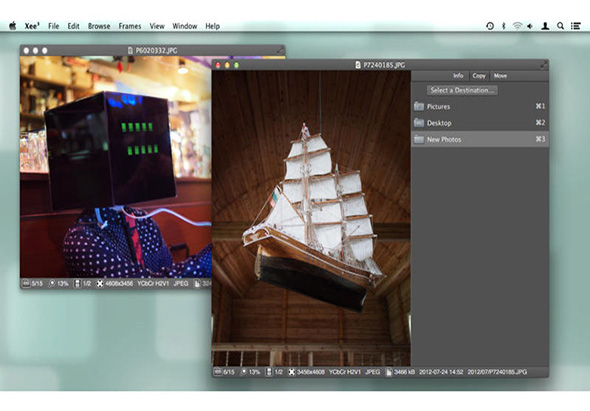Open the Apple menu icon
This screenshot has height=411, width=590.
tap(12, 26)
